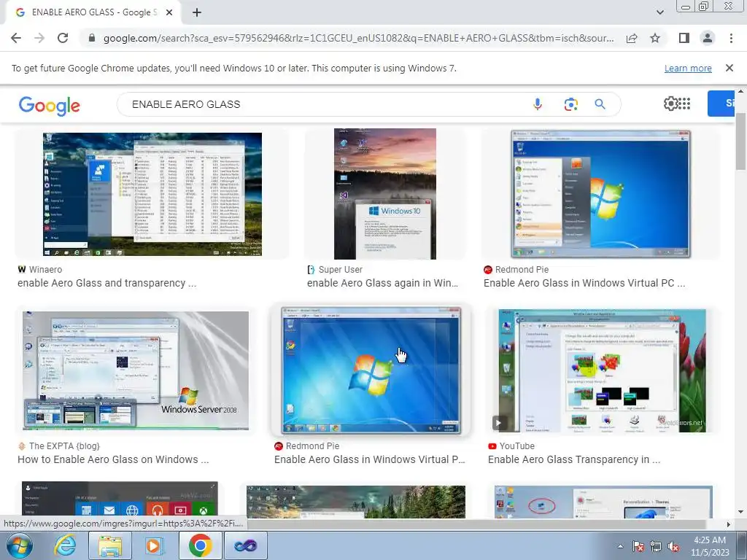The height and width of the screenshot is (560, 747).
Task: Open the Windows Server 2008 thumbnail
Action: coord(135,370)
